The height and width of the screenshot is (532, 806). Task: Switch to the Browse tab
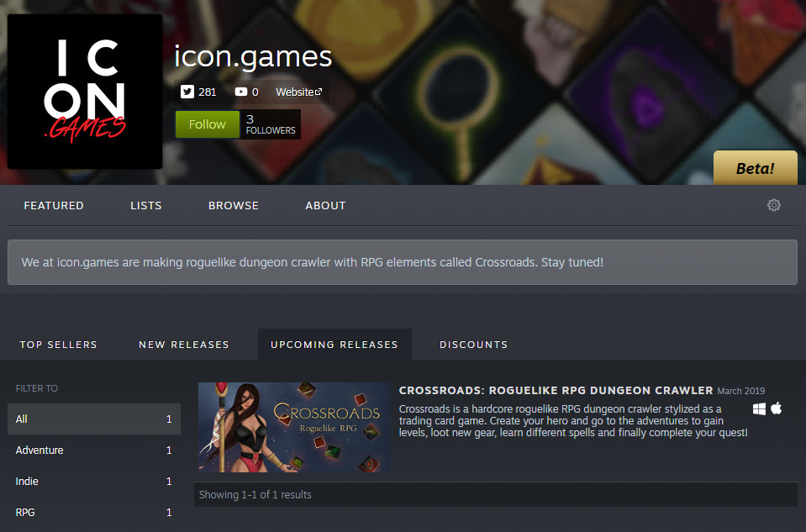(234, 206)
